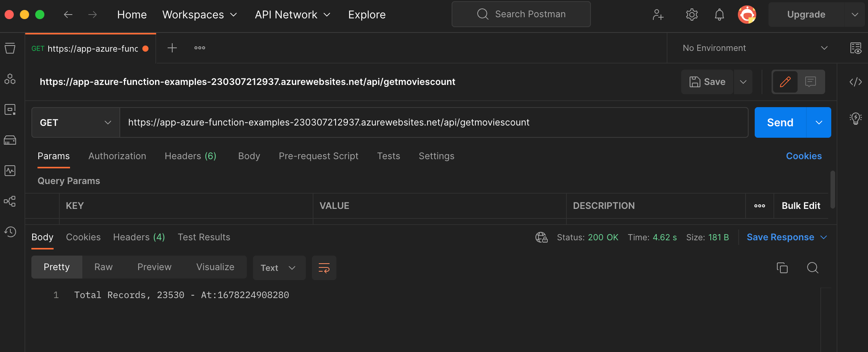
Task: Open the API Network menu
Action: click(x=293, y=14)
